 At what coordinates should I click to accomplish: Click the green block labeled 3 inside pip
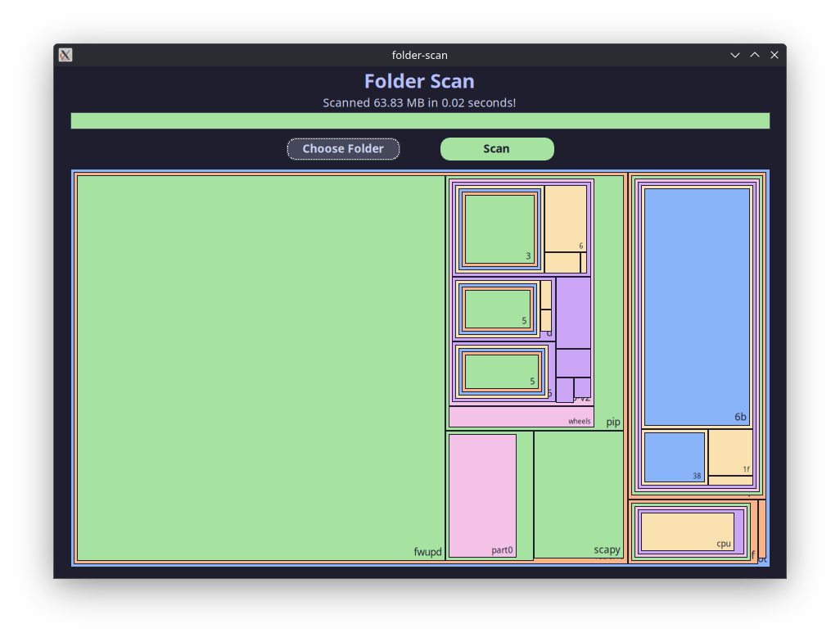tap(500, 227)
